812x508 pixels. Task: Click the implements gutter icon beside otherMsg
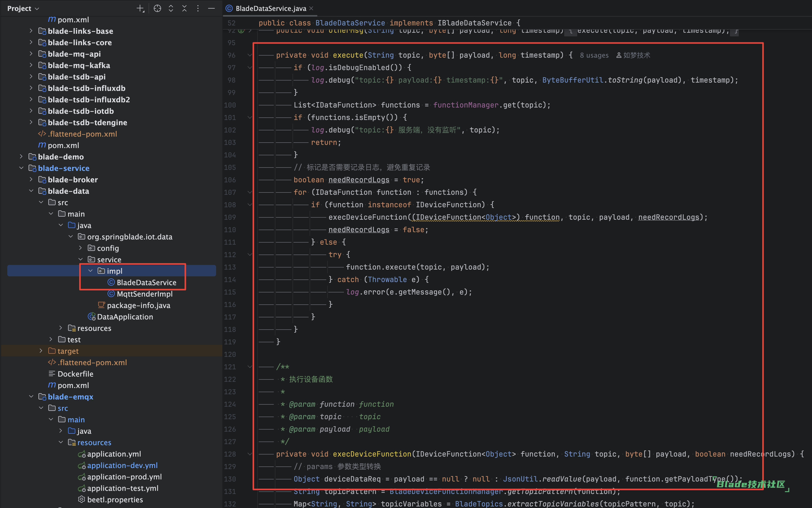(x=241, y=31)
